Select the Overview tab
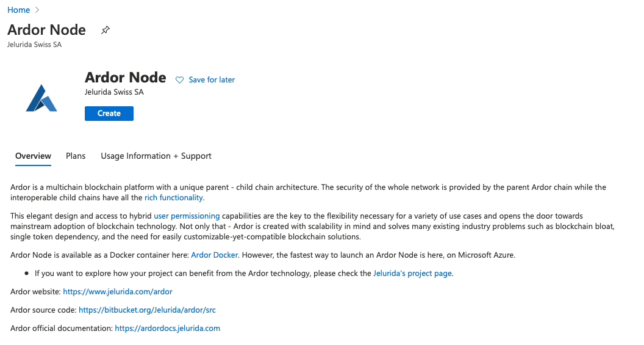The width and height of the screenshot is (644, 345). pos(33,156)
